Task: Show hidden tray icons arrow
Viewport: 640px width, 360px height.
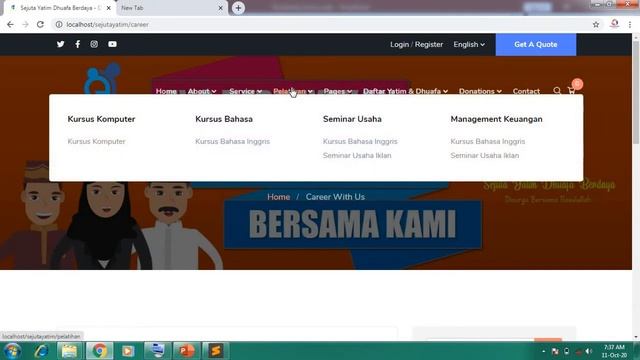Action: [543, 351]
